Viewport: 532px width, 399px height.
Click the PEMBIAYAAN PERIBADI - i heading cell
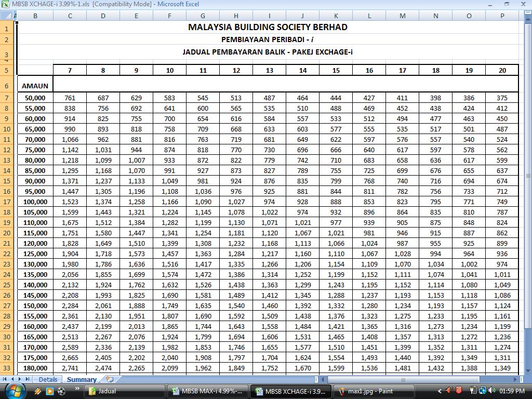(268, 39)
